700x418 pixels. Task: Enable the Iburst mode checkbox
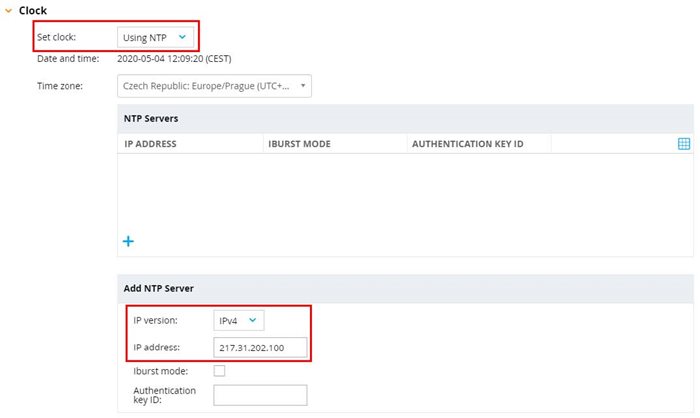coord(219,371)
